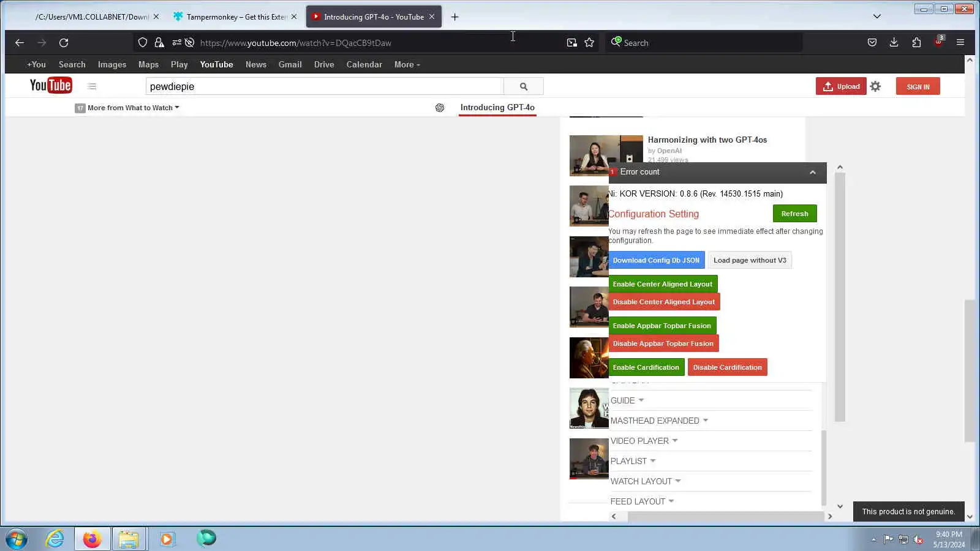
Task: Switch to the C:/Users/VM1 file tab
Action: pos(92,17)
